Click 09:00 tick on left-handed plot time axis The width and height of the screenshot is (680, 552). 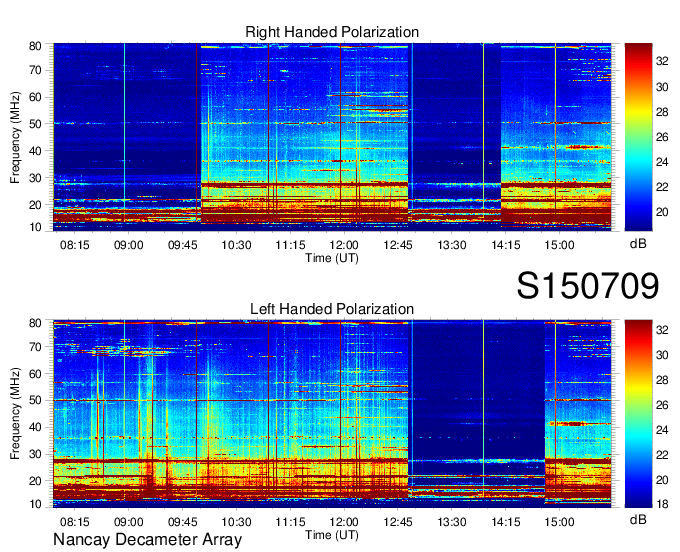[x=129, y=522]
